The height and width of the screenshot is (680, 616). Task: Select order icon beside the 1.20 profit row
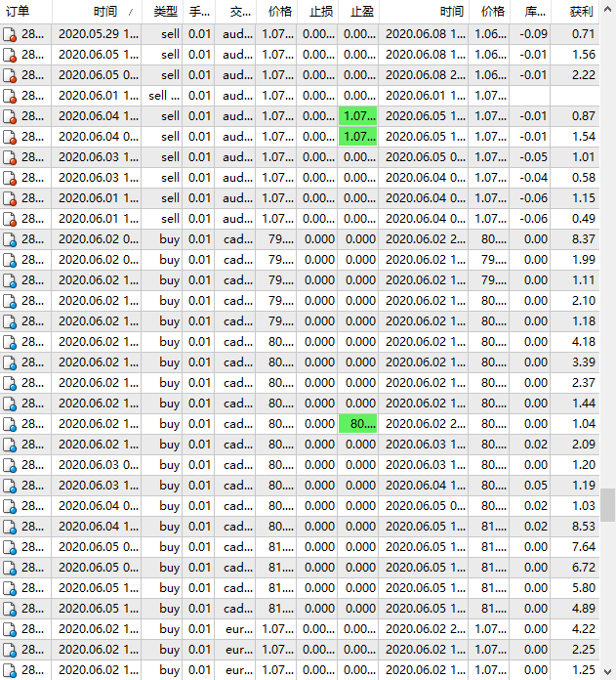click(10, 465)
